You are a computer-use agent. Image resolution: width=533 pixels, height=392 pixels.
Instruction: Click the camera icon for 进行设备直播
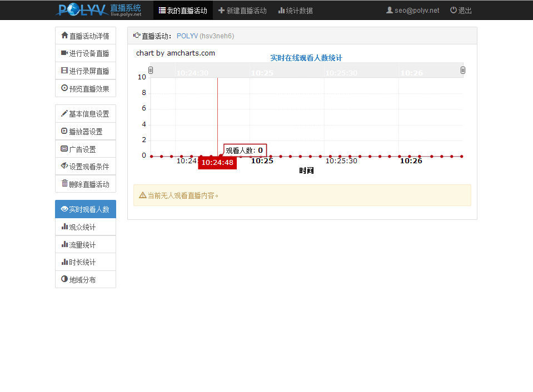[64, 53]
